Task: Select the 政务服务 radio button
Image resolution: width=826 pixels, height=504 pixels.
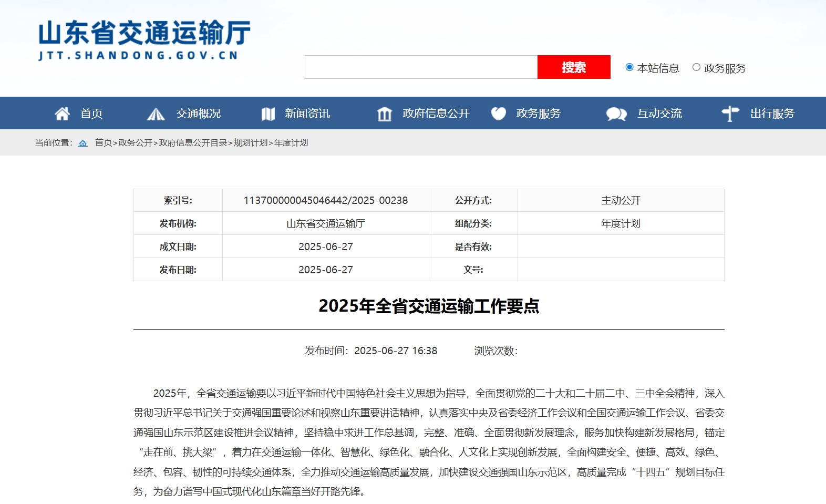Action: point(696,67)
